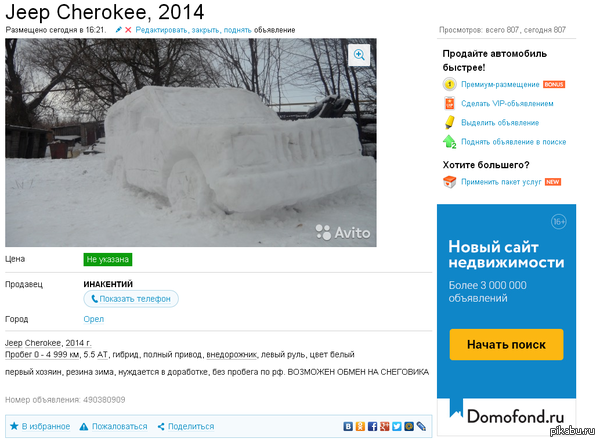Image resolution: width=600 pixels, height=442 pixels.
Task: Click the green up-arrow raise icon
Action: [x=450, y=142]
